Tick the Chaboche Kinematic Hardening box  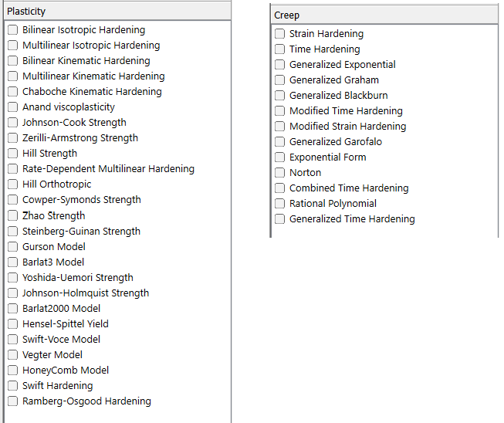click(13, 92)
